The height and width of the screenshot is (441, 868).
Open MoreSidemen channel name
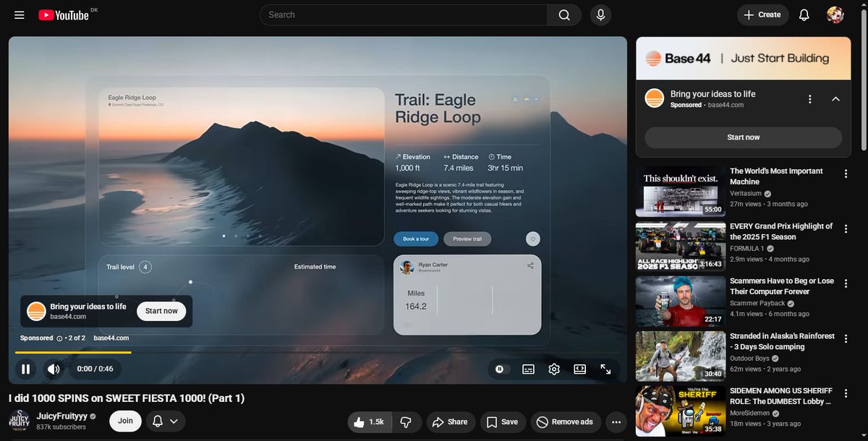(x=752, y=412)
